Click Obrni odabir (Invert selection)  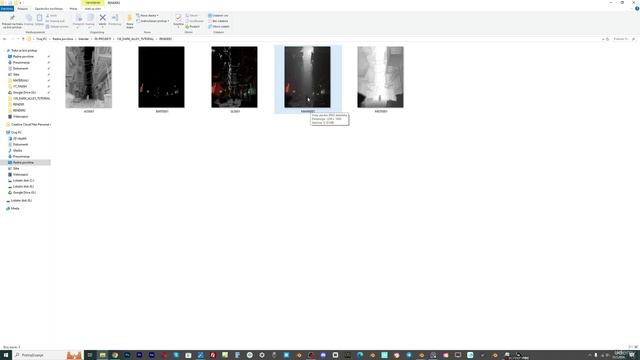[219, 27]
